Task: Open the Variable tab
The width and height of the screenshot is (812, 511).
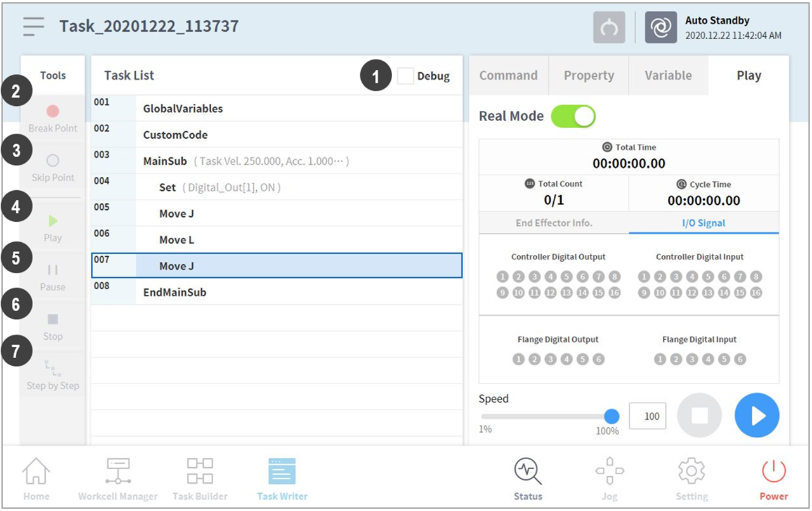Action: point(668,75)
